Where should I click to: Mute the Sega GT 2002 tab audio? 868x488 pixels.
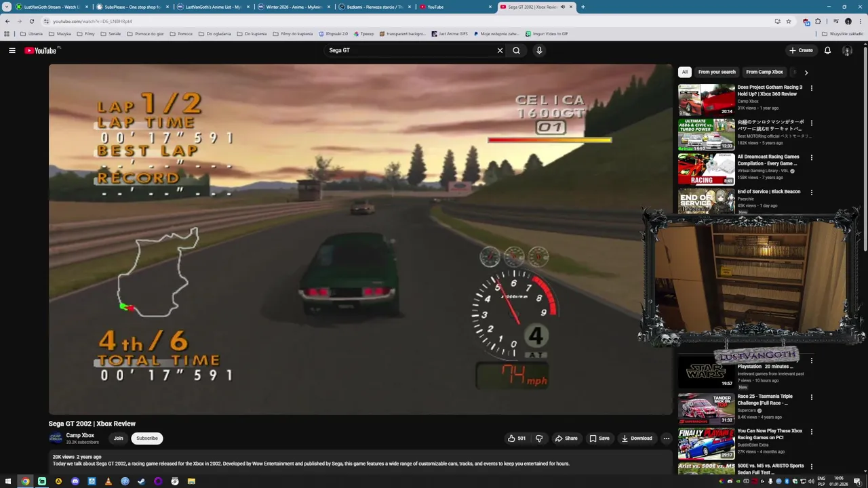click(562, 7)
